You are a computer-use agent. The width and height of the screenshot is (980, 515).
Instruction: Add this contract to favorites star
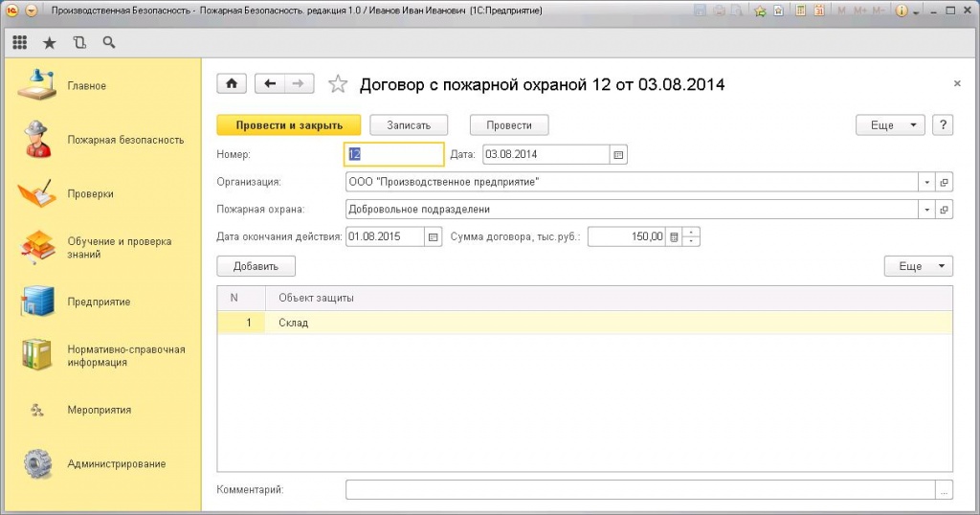[x=337, y=84]
